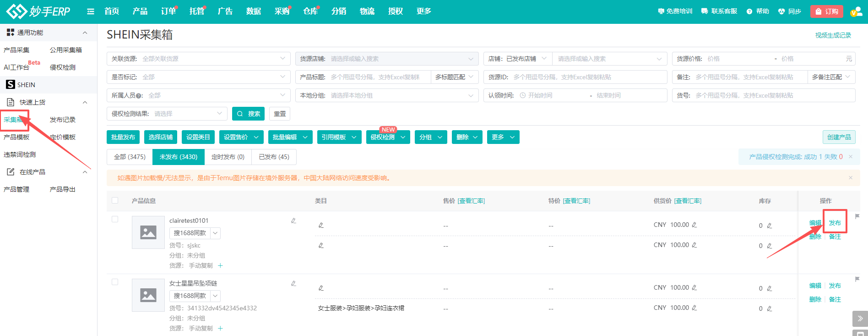
Task: Select the 女士星星吊坠项链 row checkbox
Action: [x=115, y=282]
